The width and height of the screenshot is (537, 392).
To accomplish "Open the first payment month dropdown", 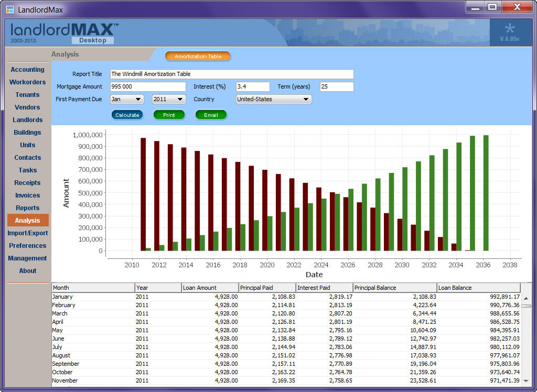I will pos(127,99).
